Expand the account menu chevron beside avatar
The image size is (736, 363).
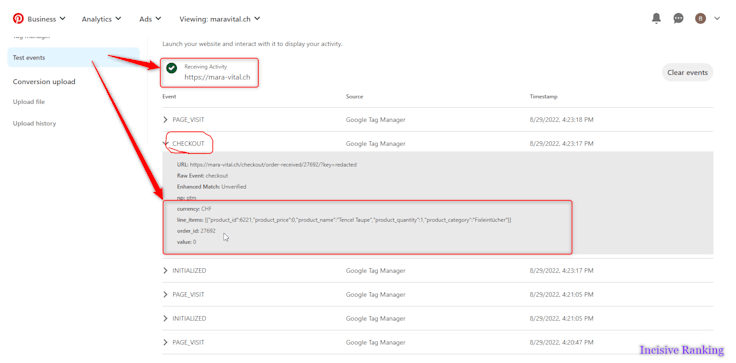[717, 19]
